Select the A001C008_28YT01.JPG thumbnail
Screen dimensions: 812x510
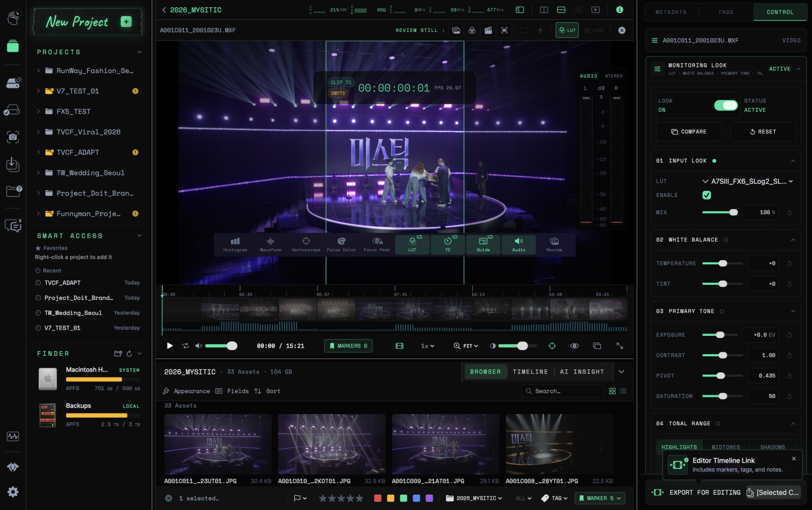pos(559,444)
